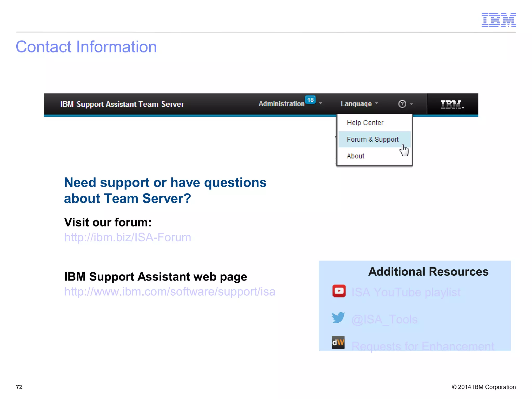Expand the Administration dropdown arrow

pyautogui.click(x=321, y=103)
